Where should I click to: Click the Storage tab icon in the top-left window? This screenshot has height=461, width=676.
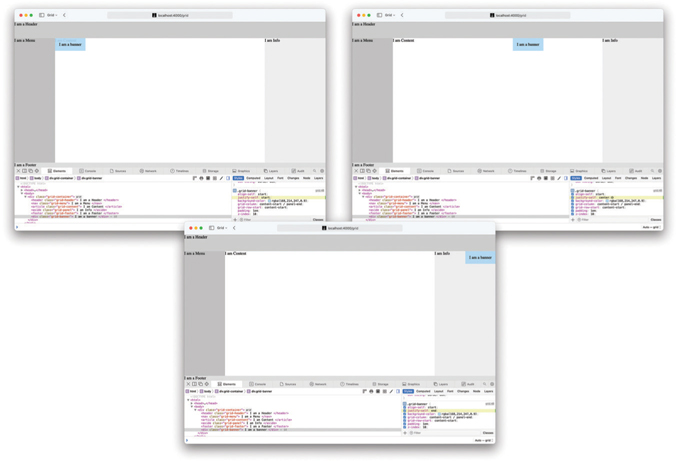pyautogui.click(x=210, y=171)
